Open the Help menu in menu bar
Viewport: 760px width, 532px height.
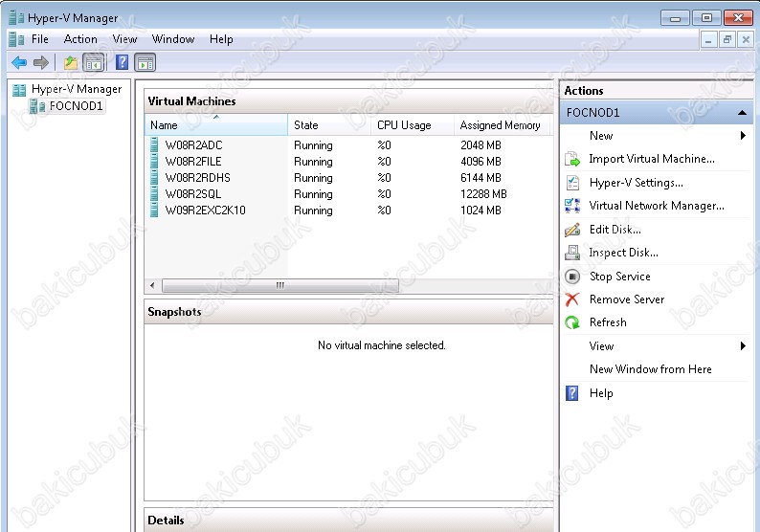pyautogui.click(x=221, y=39)
